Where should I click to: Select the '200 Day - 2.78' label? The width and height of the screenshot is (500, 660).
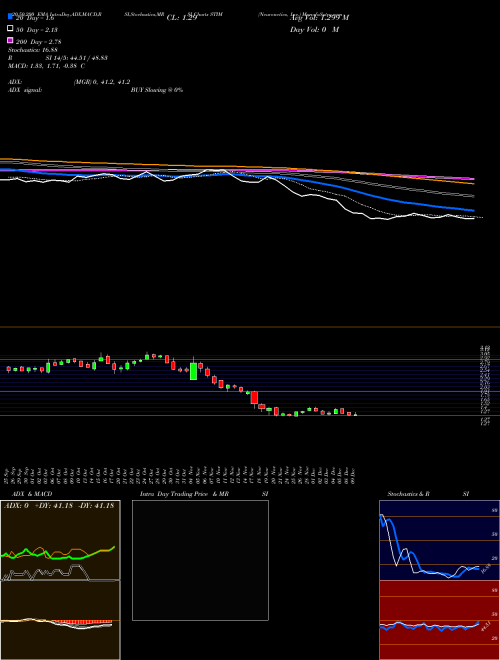[x=38, y=41]
